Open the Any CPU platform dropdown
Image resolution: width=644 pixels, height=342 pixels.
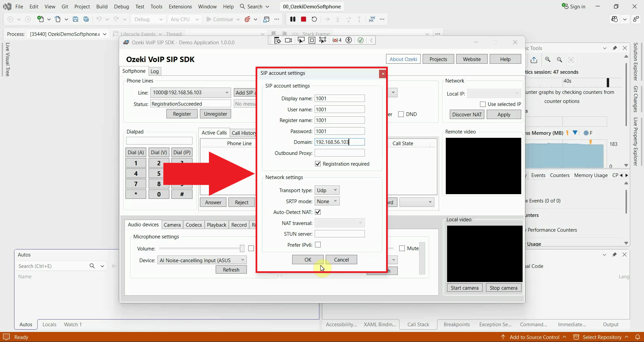point(184,19)
